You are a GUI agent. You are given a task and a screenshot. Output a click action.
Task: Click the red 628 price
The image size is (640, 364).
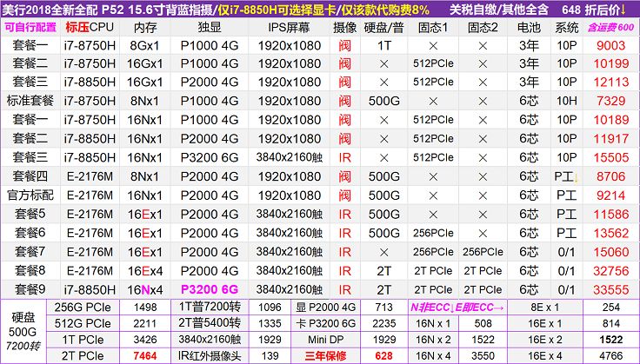(x=384, y=356)
